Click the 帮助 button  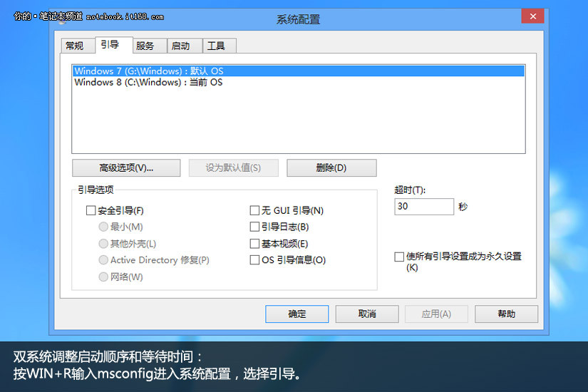tap(506, 314)
